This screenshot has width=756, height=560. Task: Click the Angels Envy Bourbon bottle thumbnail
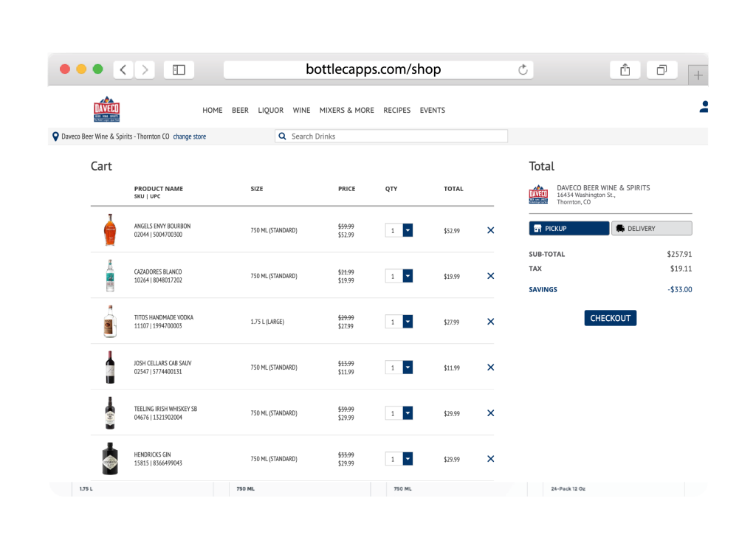(x=110, y=230)
